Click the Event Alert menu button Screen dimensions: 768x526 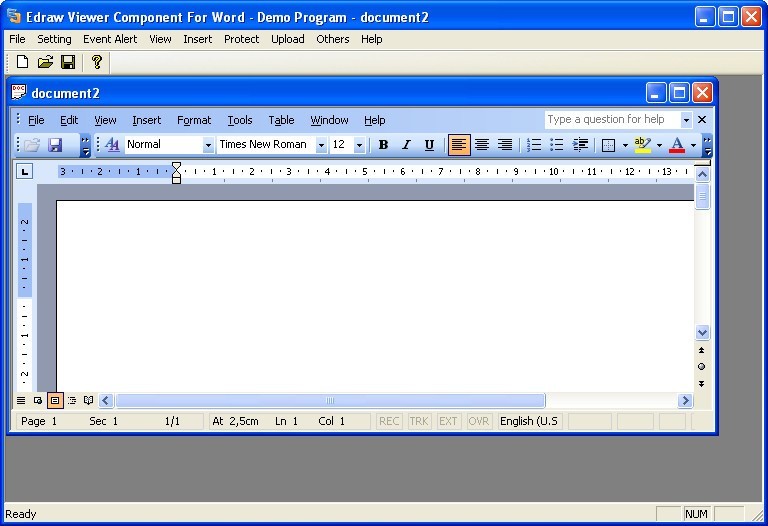(110, 39)
